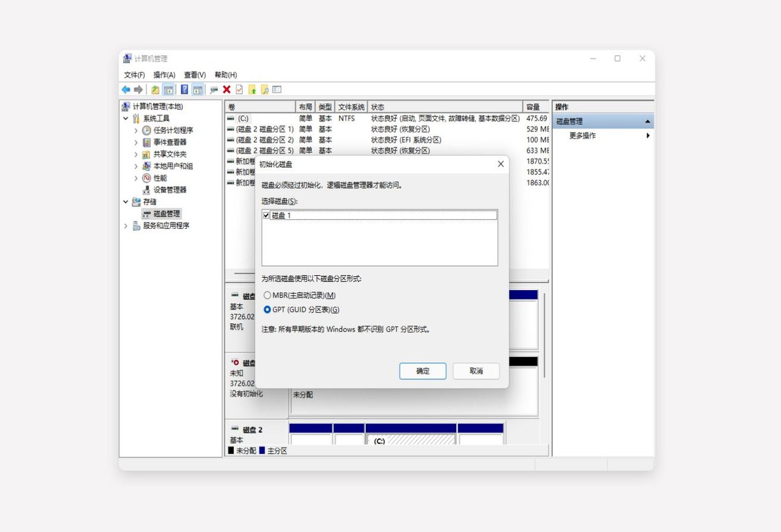The width and height of the screenshot is (781, 532).
Task: Select the GPT (GUID 分区表) option
Action: tap(267, 310)
